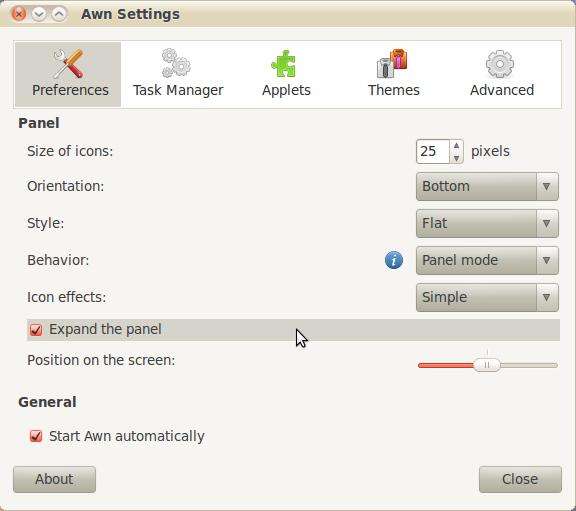576x511 pixels.
Task: Open the Orientation dropdown showing Bottom
Action: pos(487,186)
